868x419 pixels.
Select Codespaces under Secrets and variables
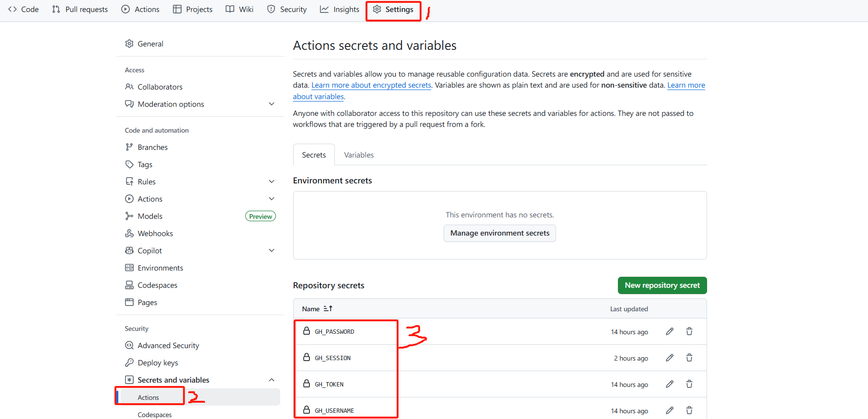tap(155, 415)
